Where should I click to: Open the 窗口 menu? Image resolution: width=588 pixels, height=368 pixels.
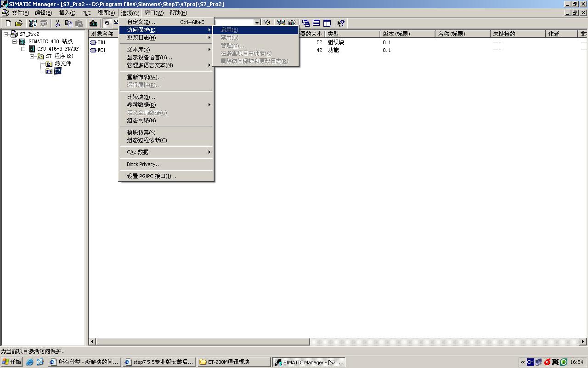point(154,13)
